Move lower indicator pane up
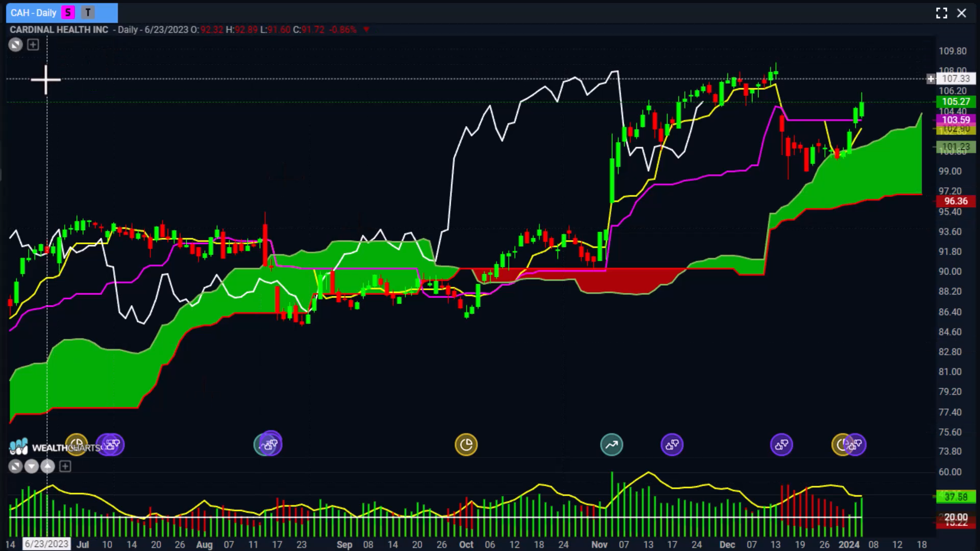Image resolution: width=980 pixels, height=551 pixels. pos(47,466)
